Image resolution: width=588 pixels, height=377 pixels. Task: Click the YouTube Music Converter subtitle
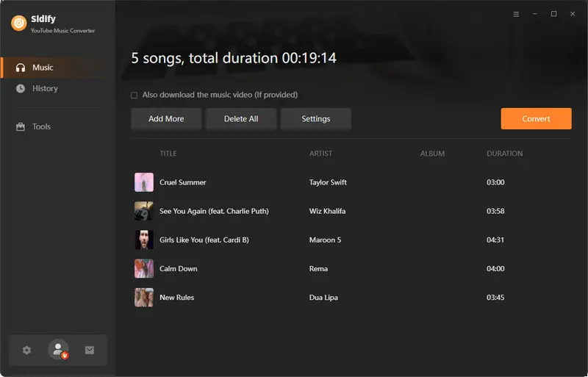pyautogui.click(x=63, y=31)
